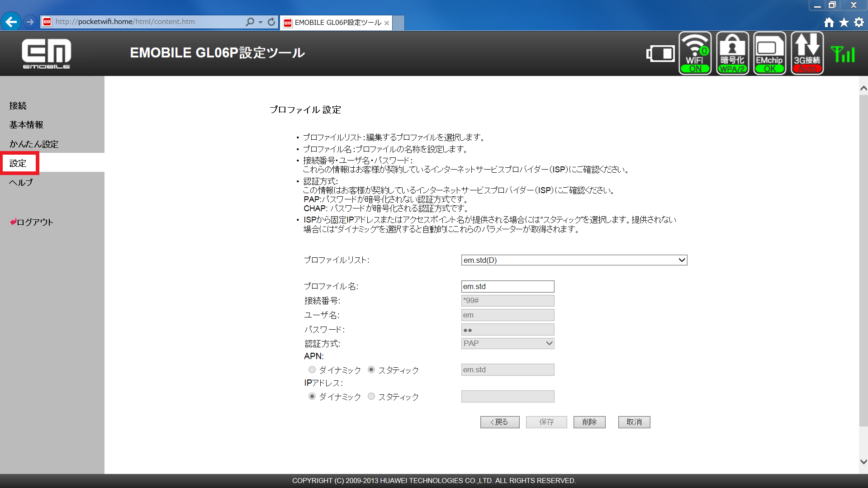Click the browser home icon
This screenshot has width=868, height=488.
point(829,22)
